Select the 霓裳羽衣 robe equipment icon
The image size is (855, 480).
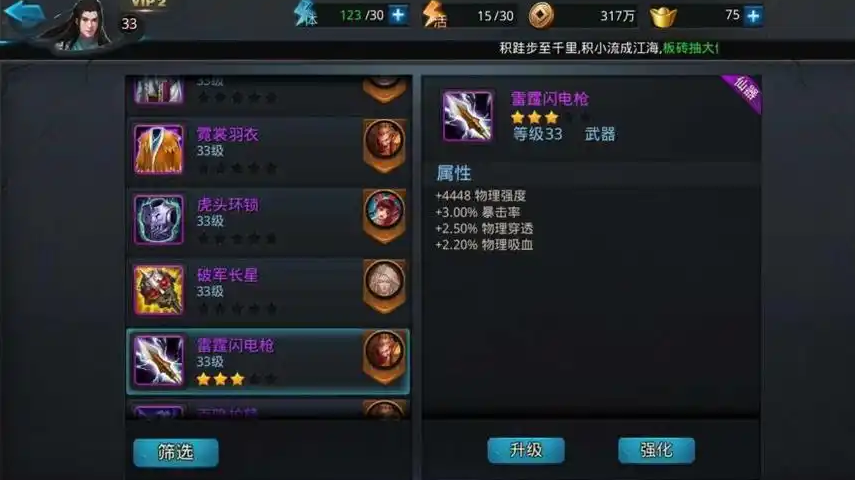pos(159,149)
